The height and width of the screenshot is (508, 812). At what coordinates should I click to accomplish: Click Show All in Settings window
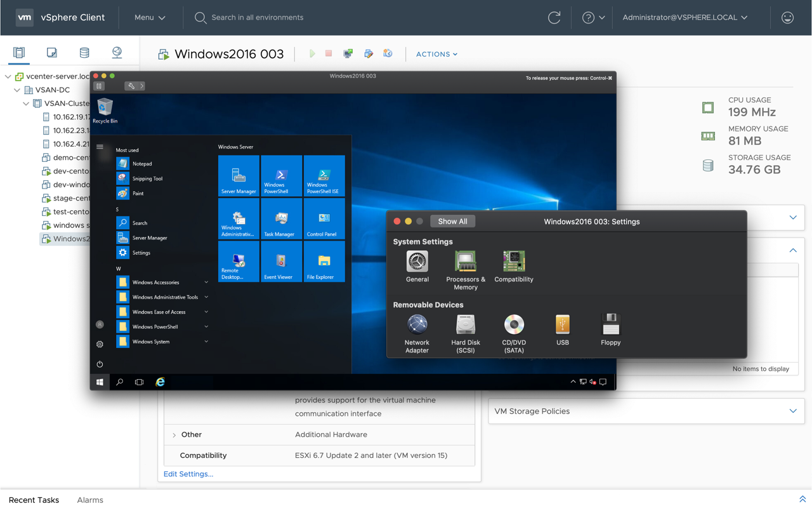click(x=452, y=222)
